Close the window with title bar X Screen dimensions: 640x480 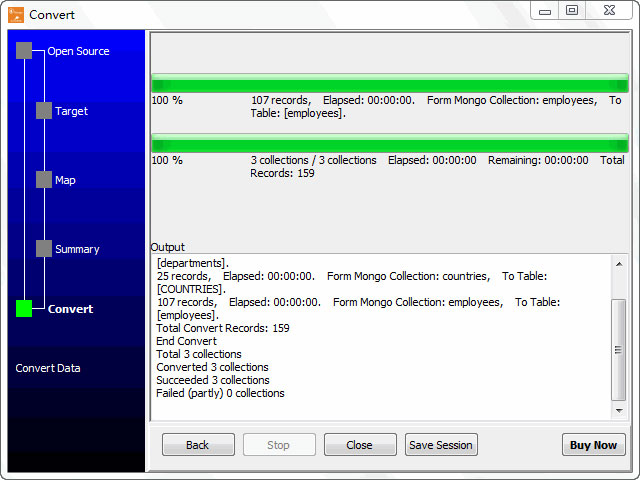[x=609, y=11]
